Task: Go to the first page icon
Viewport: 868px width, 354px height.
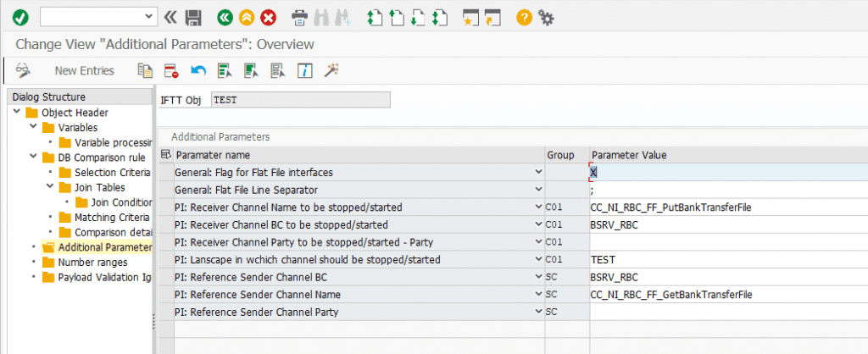Action: 375,18
